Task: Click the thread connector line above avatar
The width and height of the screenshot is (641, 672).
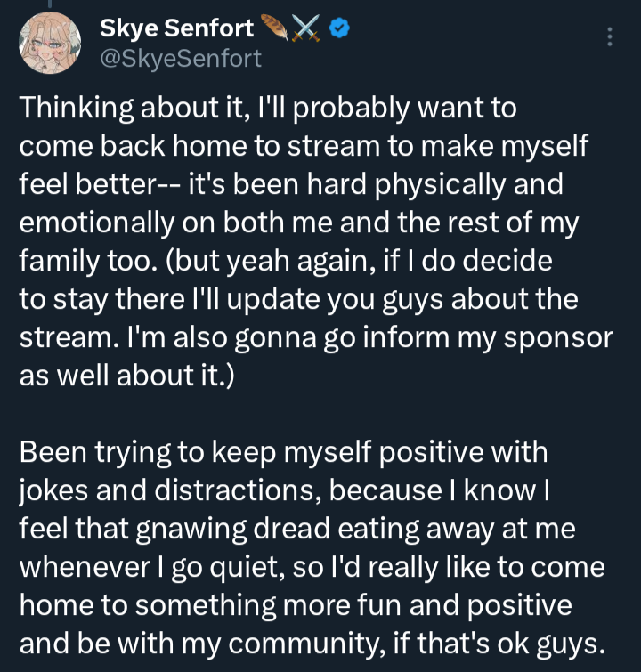Action: 50,4
